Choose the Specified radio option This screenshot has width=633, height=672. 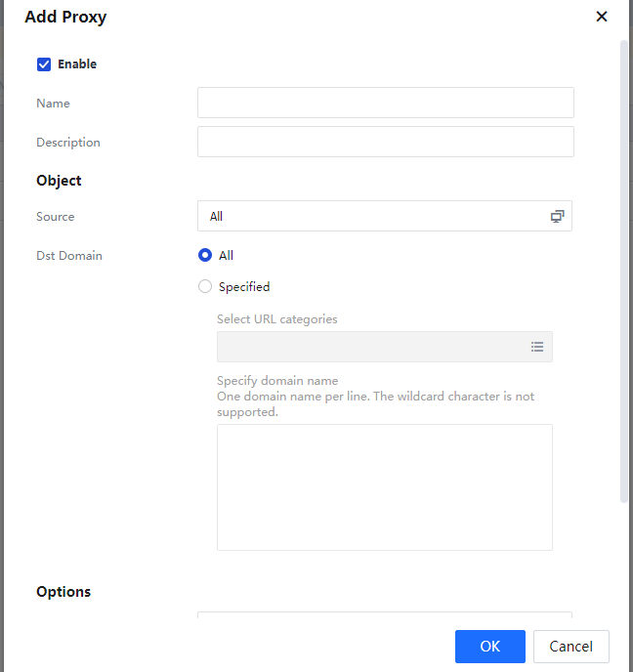pyautogui.click(x=205, y=287)
